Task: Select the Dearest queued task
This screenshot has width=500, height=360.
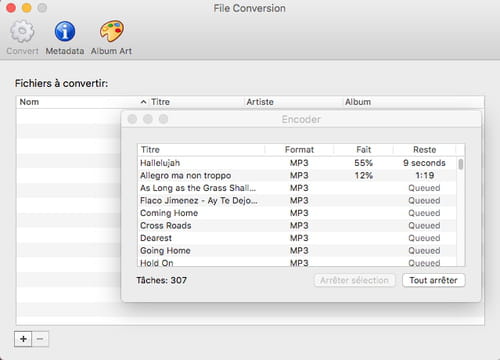Action: [297, 238]
